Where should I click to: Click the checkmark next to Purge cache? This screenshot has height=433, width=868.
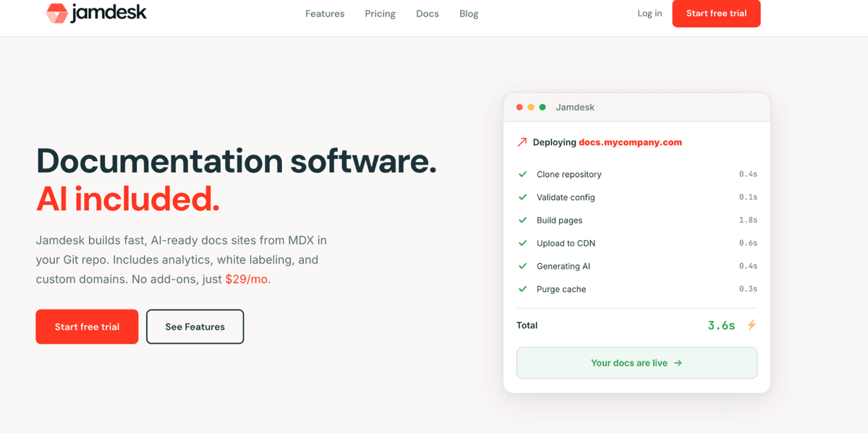pos(522,289)
